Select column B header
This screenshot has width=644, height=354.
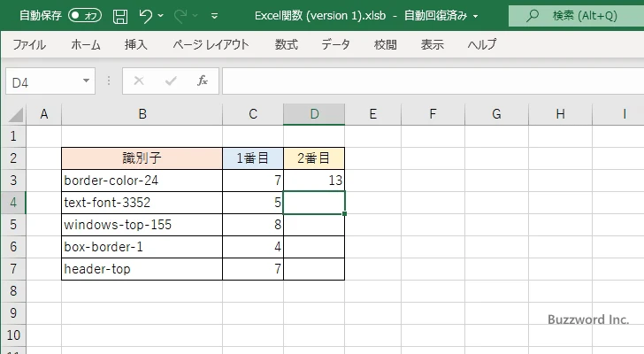[142, 114]
